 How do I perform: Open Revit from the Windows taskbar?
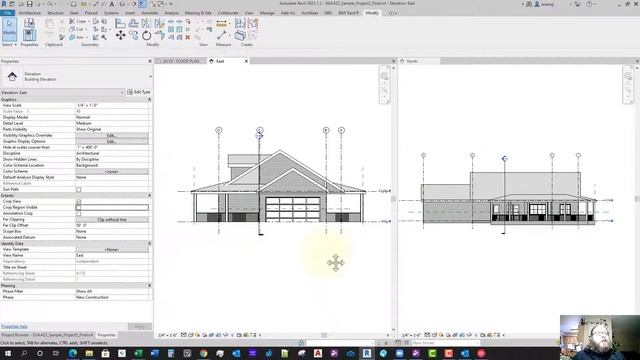[367, 353]
